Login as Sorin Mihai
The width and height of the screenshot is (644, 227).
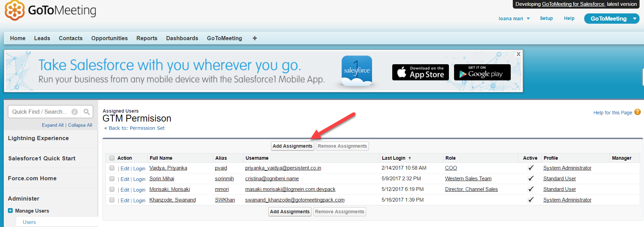click(x=139, y=179)
